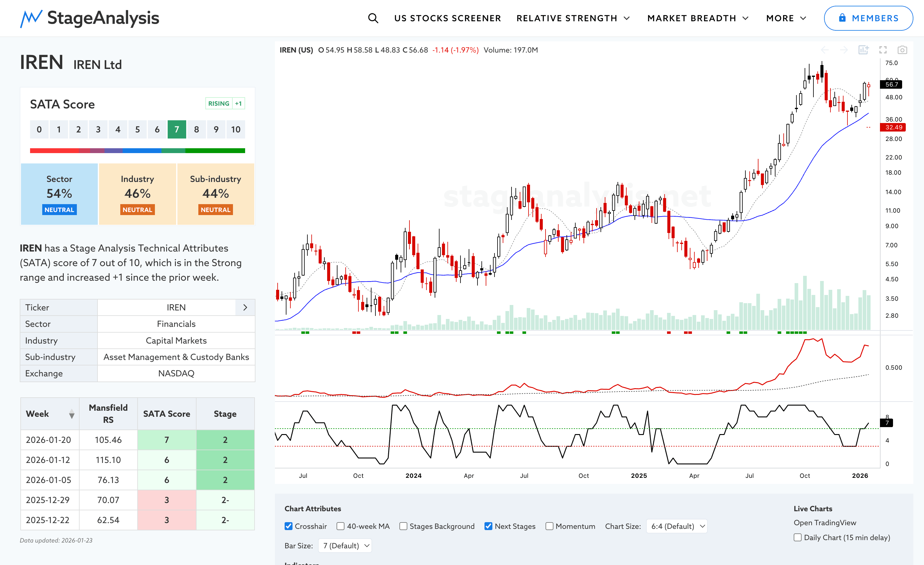Enable Stages Background checkbox
This screenshot has width=924, height=565.
coord(403,526)
